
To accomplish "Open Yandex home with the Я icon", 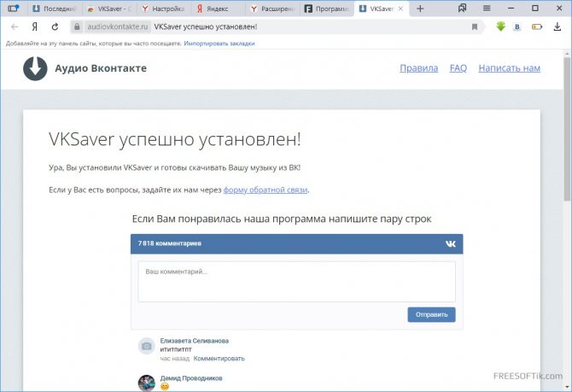I will click(x=35, y=26).
